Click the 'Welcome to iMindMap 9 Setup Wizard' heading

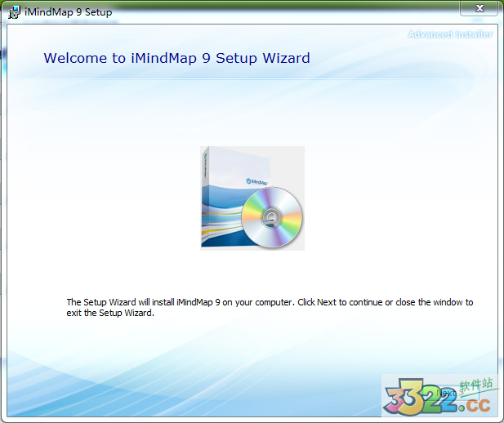tap(176, 58)
